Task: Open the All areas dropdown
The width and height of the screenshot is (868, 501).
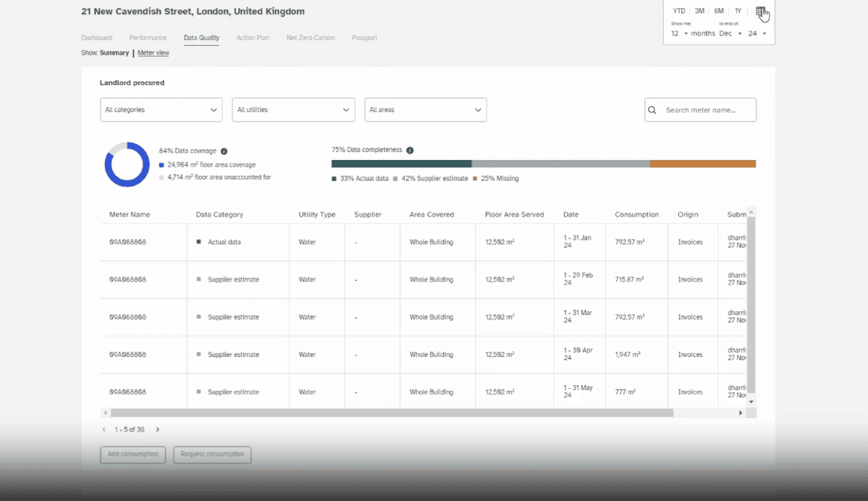Action: [x=426, y=109]
